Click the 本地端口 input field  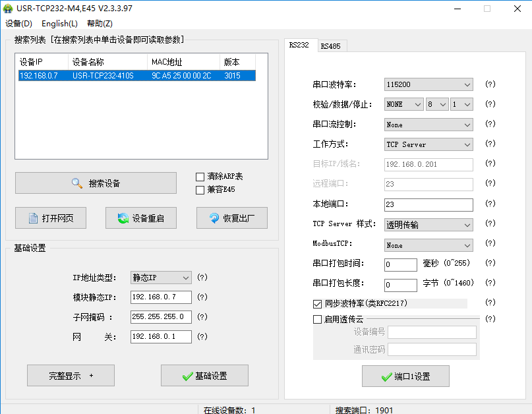[428, 204]
